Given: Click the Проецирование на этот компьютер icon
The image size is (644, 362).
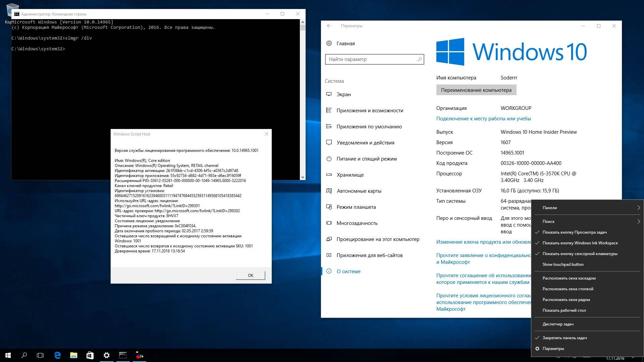Looking at the screenshot, I should click(x=329, y=239).
